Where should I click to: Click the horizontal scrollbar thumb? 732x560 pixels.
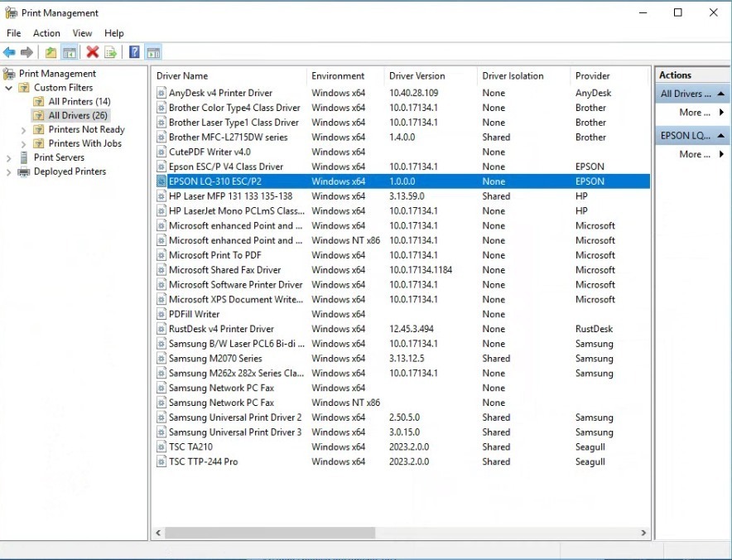[270, 533]
